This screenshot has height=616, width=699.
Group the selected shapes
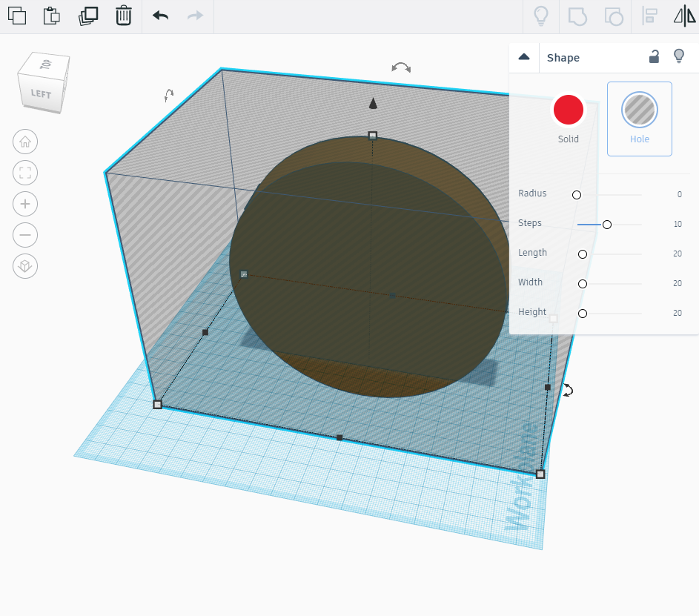[577, 16]
